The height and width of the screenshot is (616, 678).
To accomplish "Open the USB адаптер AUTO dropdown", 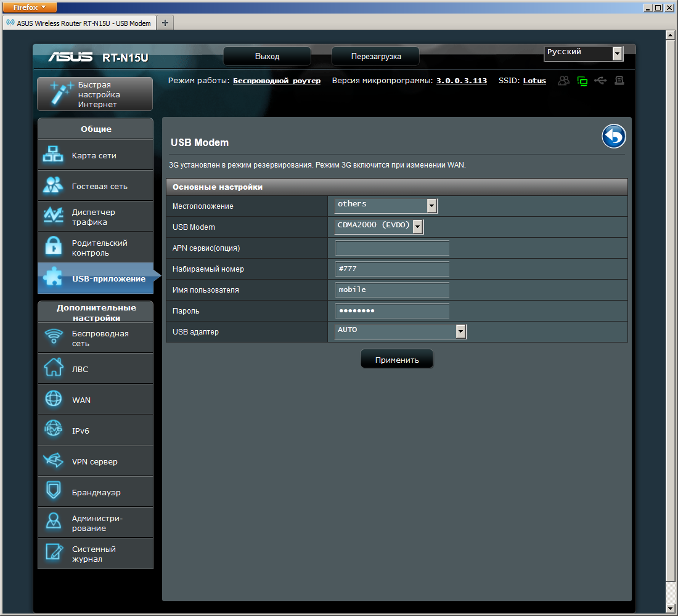I will pyautogui.click(x=401, y=331).
